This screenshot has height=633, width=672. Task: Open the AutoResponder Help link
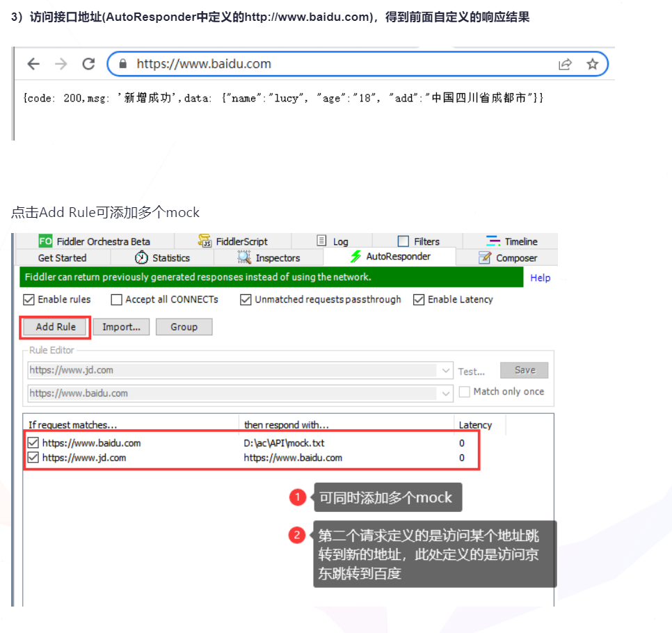[540, 278]
